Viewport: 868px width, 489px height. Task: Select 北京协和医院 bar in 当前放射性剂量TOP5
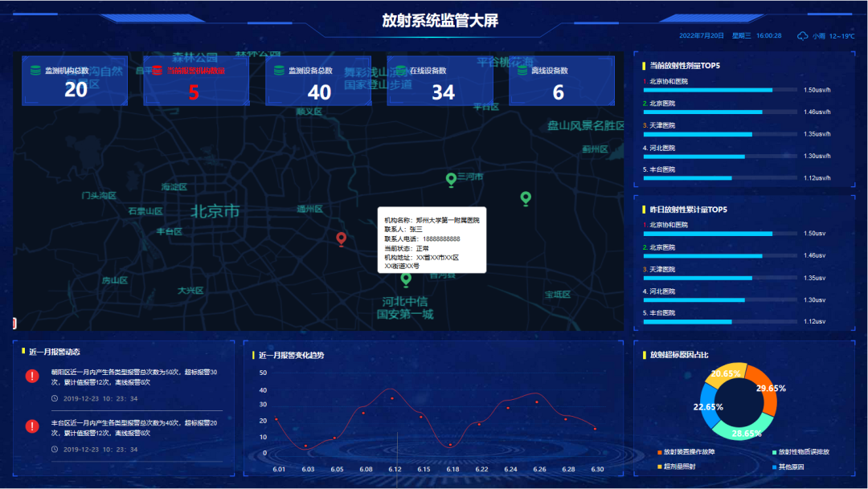coord(707,90)
